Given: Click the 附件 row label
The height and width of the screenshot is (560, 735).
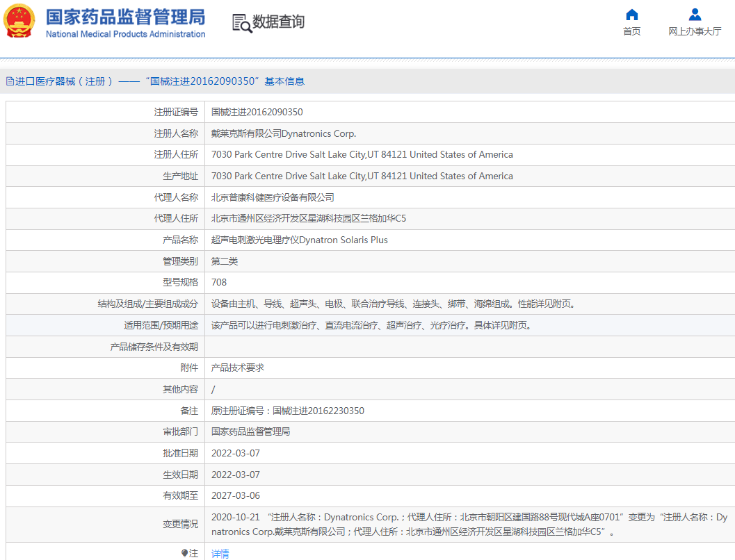Looking at the screenshot, I should point(189,368).
